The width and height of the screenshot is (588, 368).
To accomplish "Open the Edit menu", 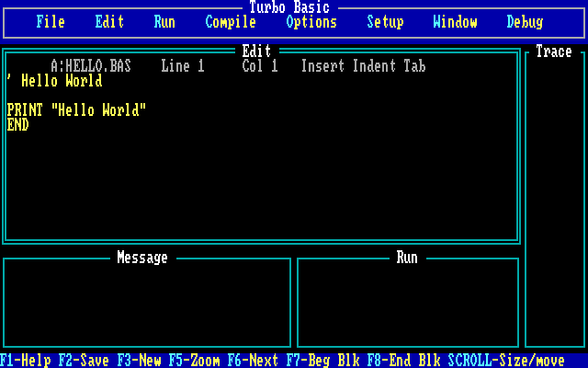I will tap(109, 22).
